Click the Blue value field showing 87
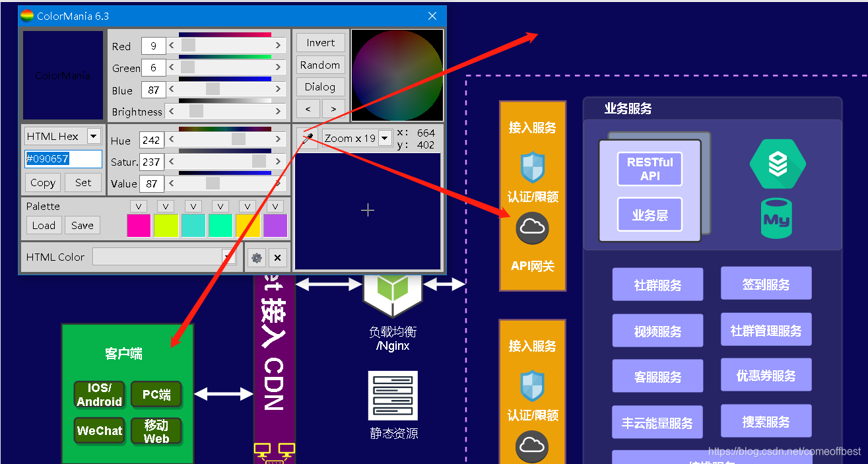The width and height of the screenshot is (868, 464). [153, 90]
